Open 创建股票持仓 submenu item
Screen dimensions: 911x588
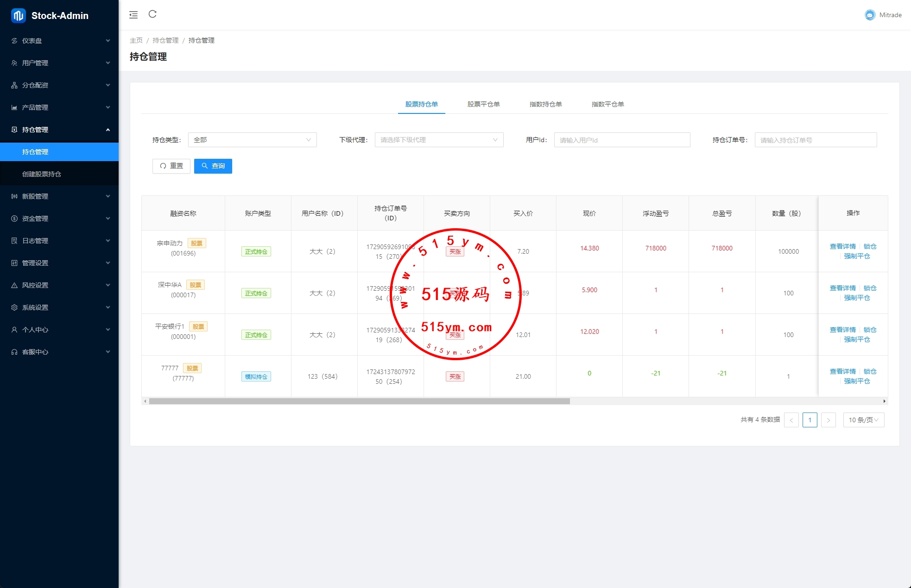click(x=42, y=174)
